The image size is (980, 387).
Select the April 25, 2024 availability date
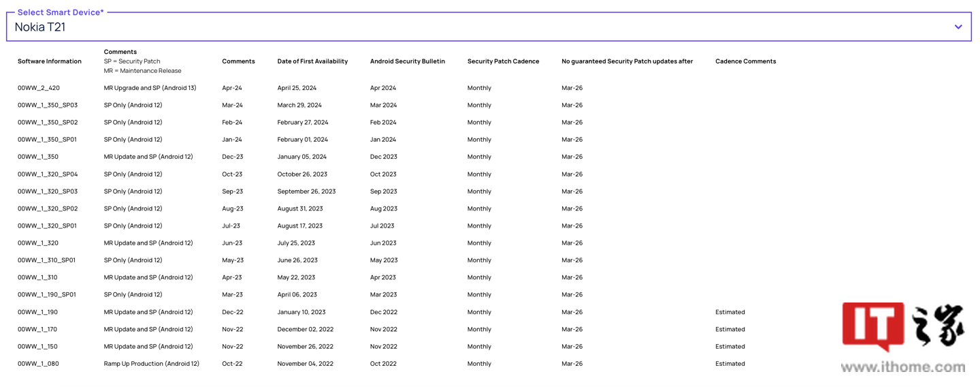(297, 88)
